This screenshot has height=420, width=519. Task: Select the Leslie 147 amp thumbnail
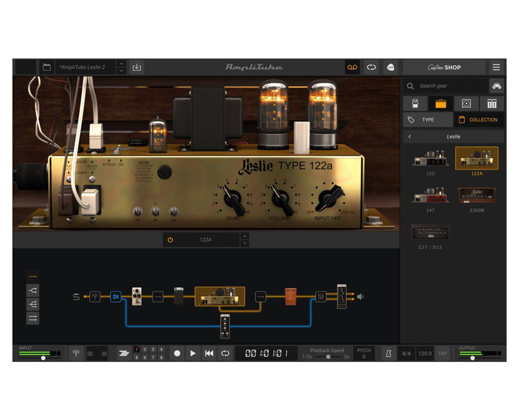(x=430, y=195)
